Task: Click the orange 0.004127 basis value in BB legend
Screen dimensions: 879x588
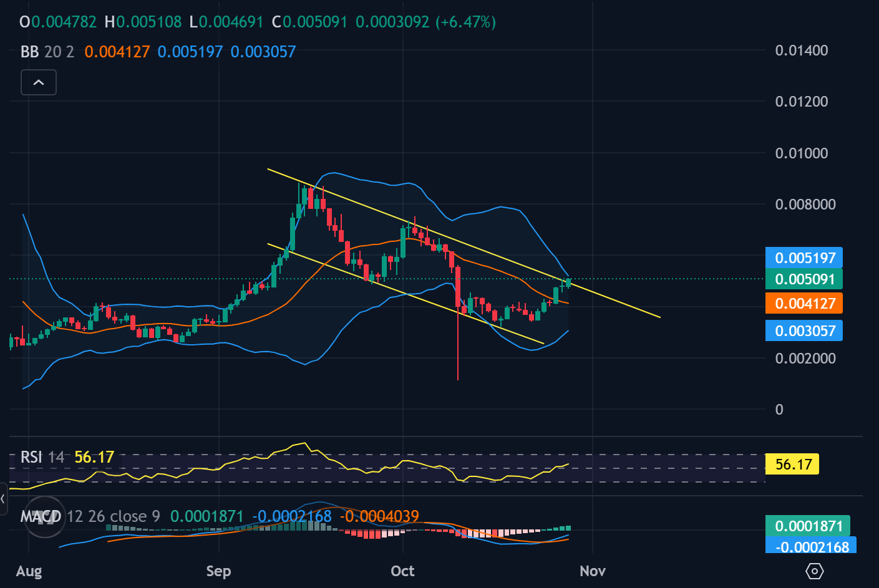Action: [116, 52]
